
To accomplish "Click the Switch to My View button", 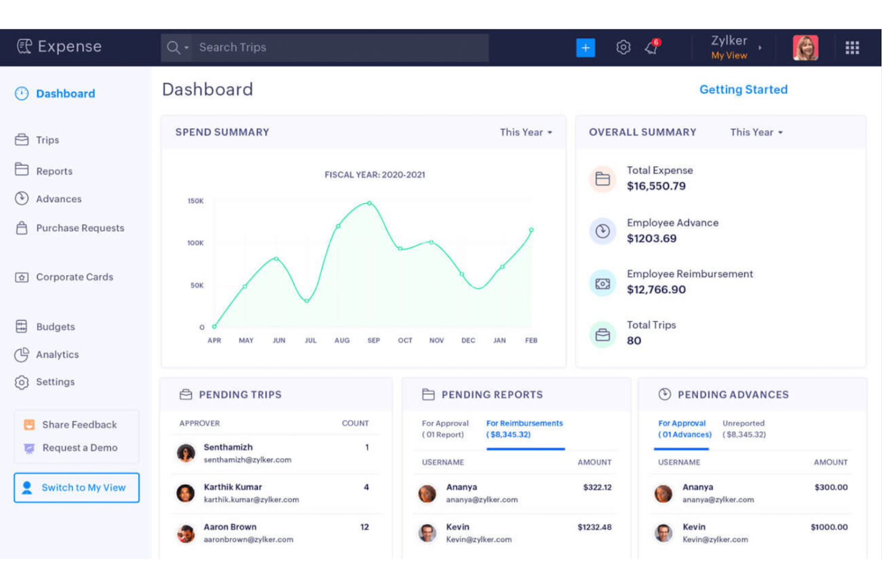I will (x=76, y=487).
